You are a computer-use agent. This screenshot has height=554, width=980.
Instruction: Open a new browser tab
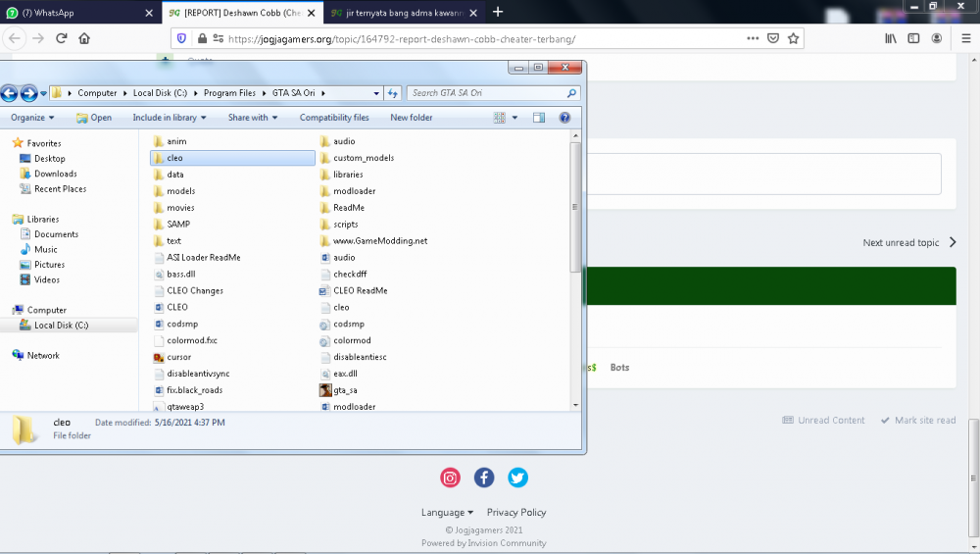[x=498, y=12]
